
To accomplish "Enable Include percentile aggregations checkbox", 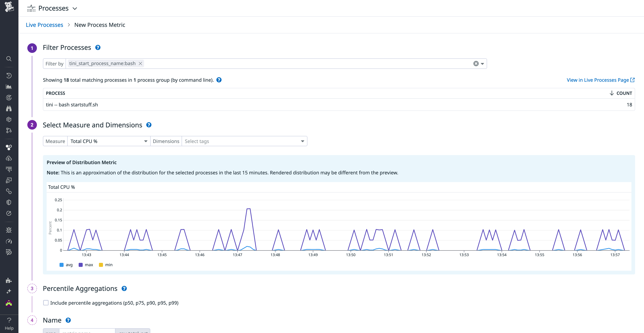I will click(x=46, y=303).
